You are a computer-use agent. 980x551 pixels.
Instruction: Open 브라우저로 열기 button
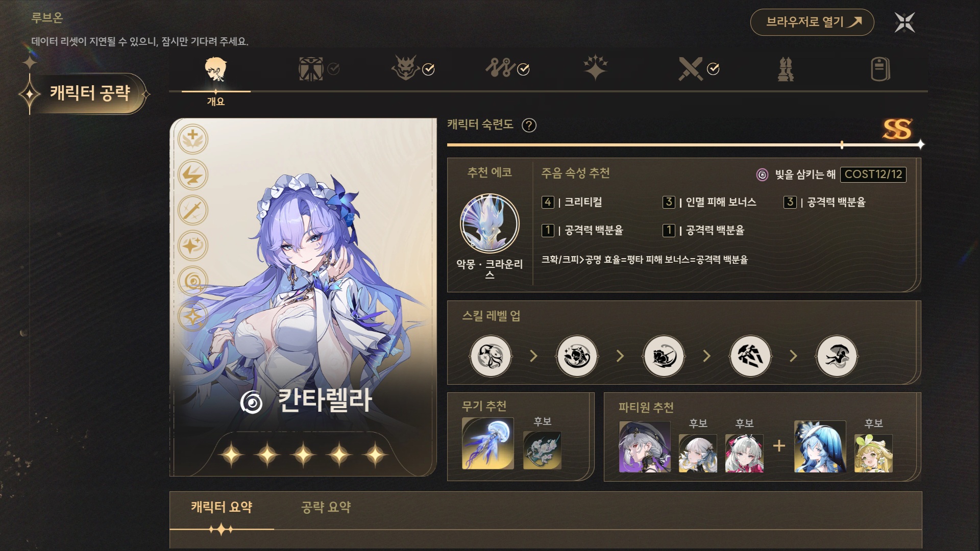point(812,22)
